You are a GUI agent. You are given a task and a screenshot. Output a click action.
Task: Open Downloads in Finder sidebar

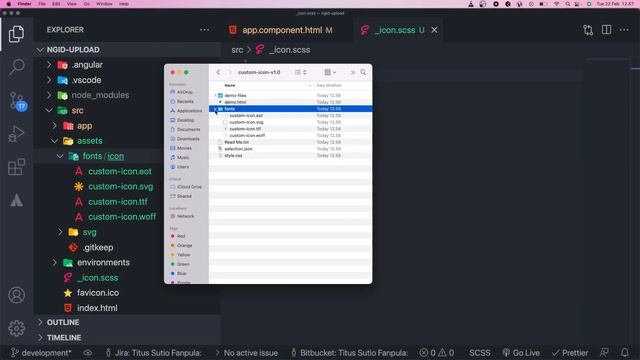(188, 139)
